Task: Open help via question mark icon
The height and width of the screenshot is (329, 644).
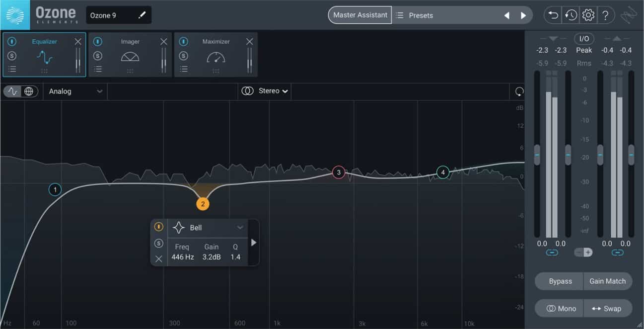Action: point(605,15)
